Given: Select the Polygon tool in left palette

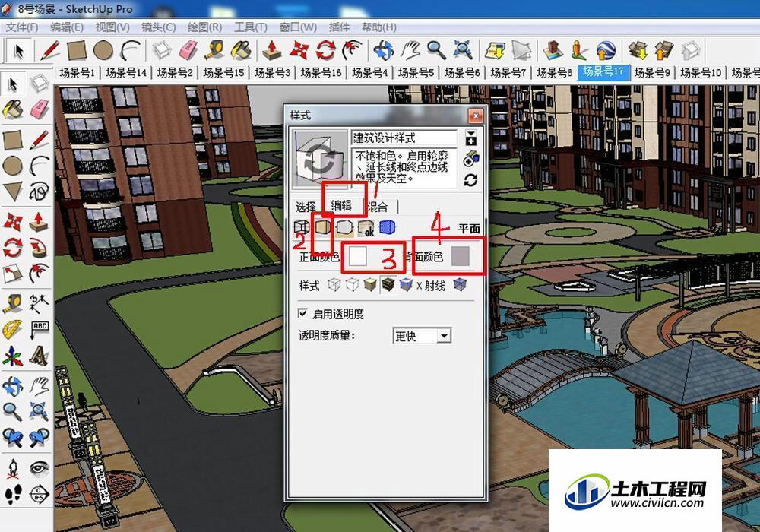Looking at the screenshot, I should (x=13, y=192).
